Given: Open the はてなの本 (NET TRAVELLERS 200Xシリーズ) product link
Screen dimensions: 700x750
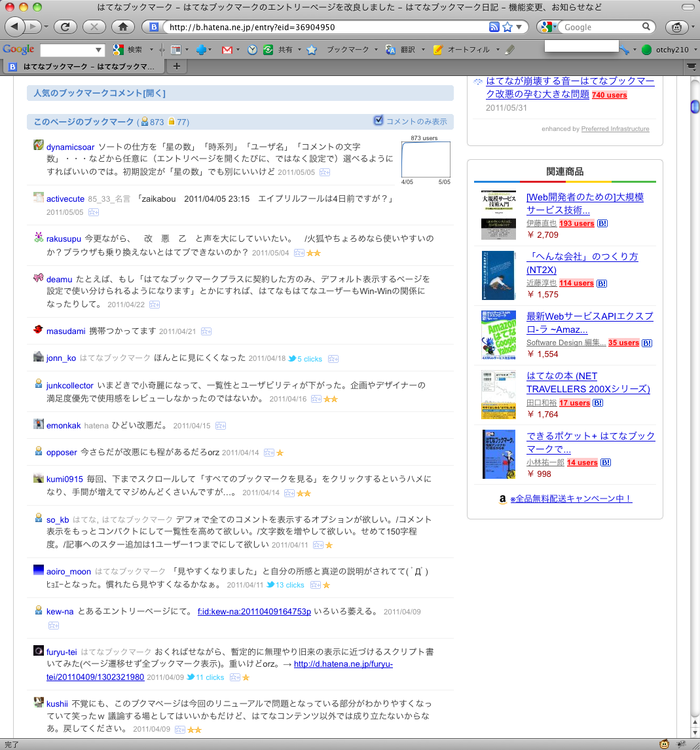Looking at the screenshot, I should 588,383.
